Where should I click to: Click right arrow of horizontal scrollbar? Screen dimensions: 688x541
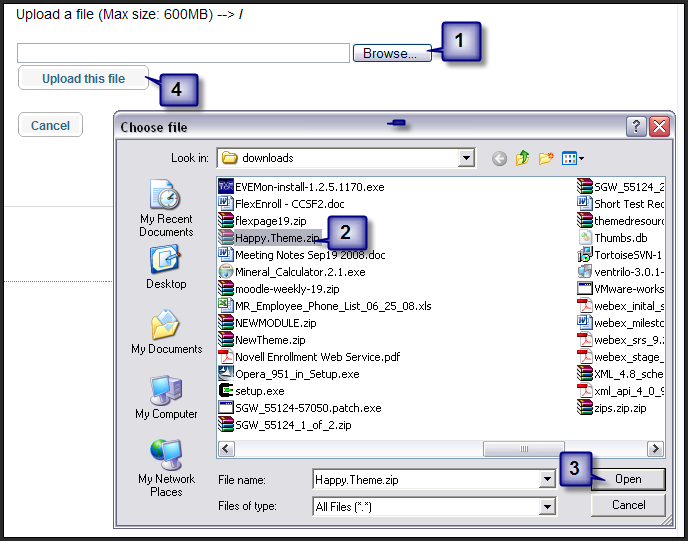[x=657, y=449]
